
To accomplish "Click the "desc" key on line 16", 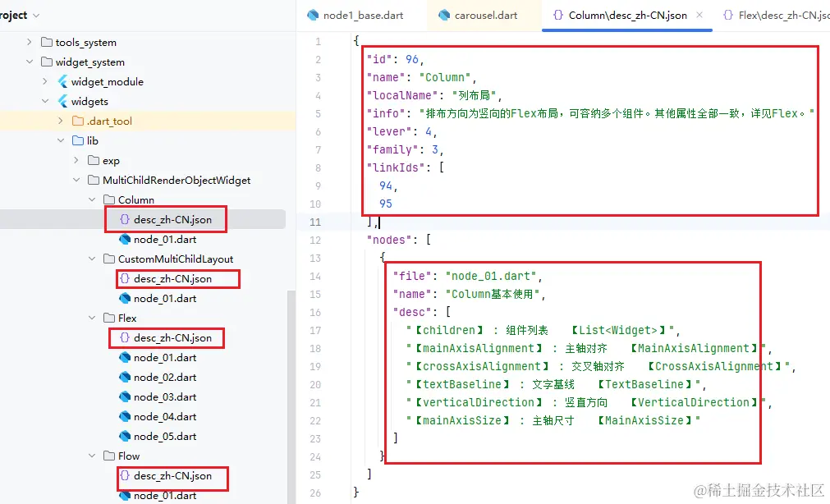I will click(x=412, y=312).
